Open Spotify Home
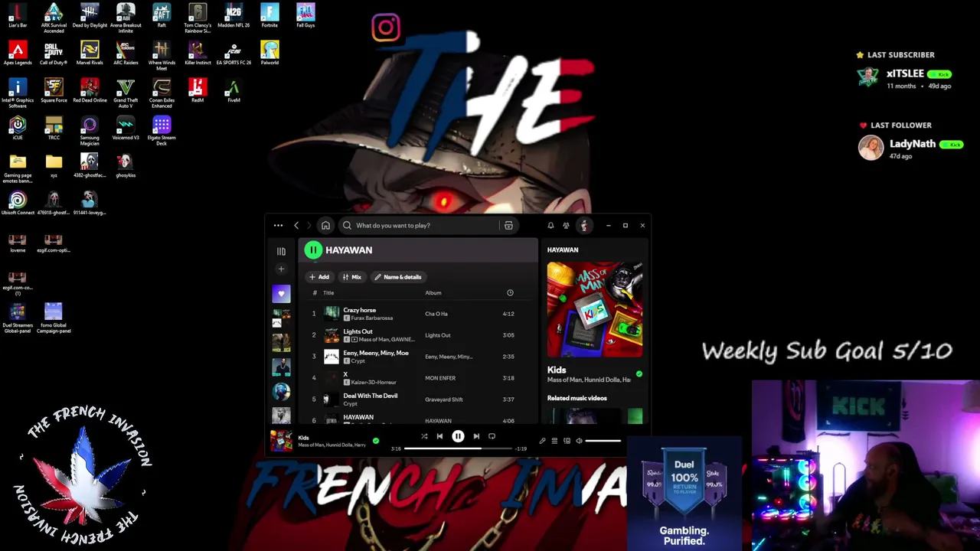This screenshot has width=980, height=551. (x=325, y=225)
